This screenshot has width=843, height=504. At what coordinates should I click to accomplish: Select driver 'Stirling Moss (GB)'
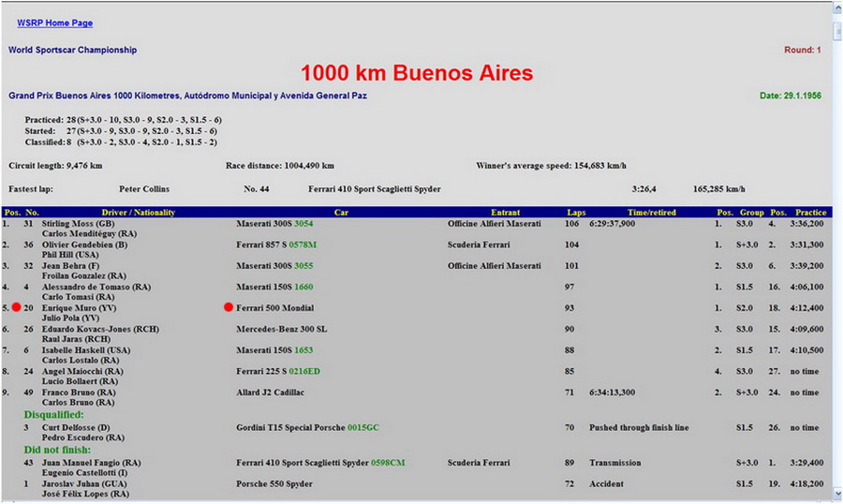point(78,224)
